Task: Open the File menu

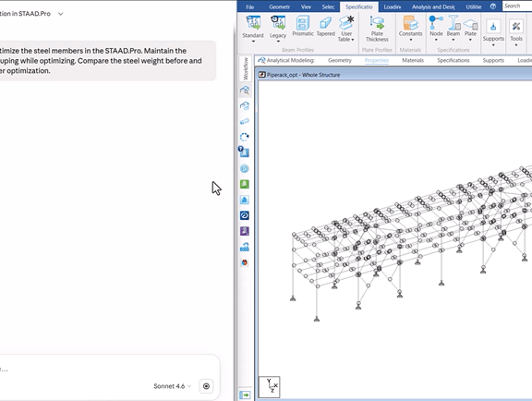Action: click(250, 6)
